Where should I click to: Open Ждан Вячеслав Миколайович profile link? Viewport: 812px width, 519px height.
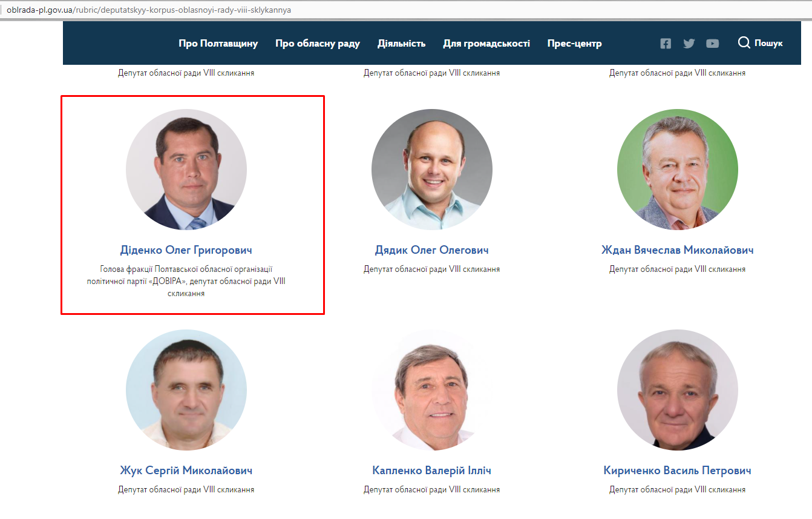tap(678, 250)
